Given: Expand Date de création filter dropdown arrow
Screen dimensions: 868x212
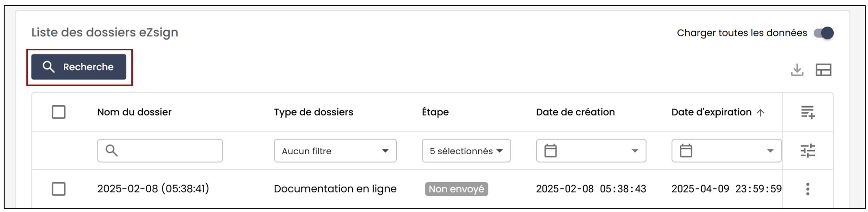Looking at the screenshot, I should click(x=635, y=151).
